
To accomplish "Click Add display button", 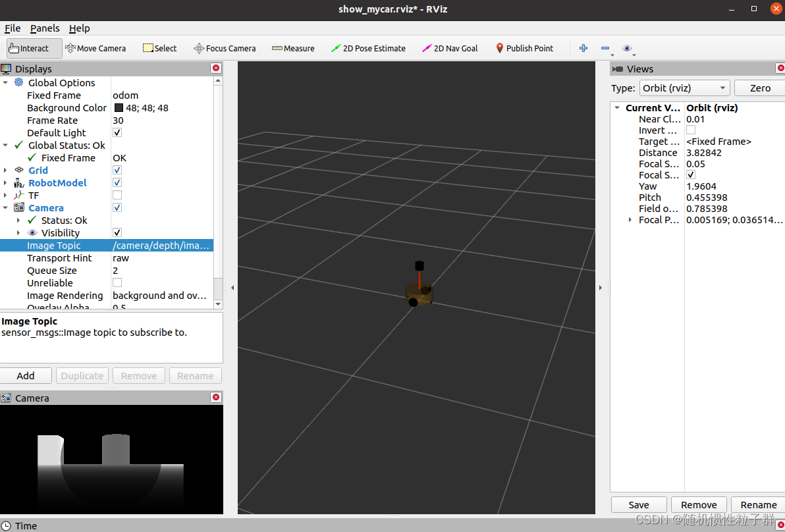I will [x=26, y=376].
